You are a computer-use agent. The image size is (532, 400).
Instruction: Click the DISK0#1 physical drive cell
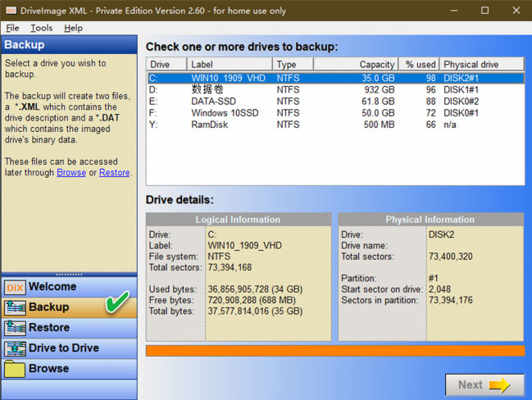461,112
